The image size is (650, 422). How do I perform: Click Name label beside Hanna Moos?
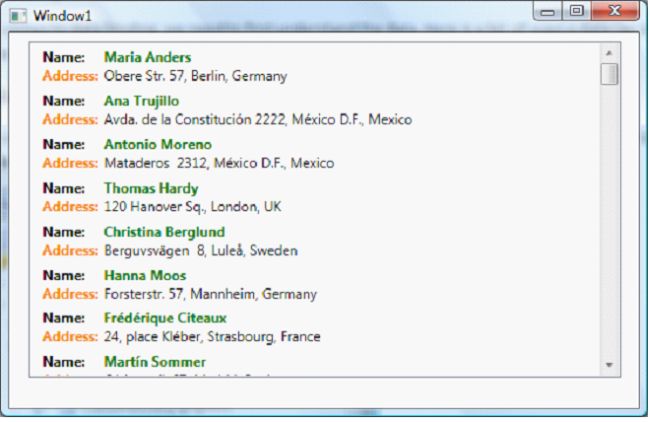pos(63,275)
